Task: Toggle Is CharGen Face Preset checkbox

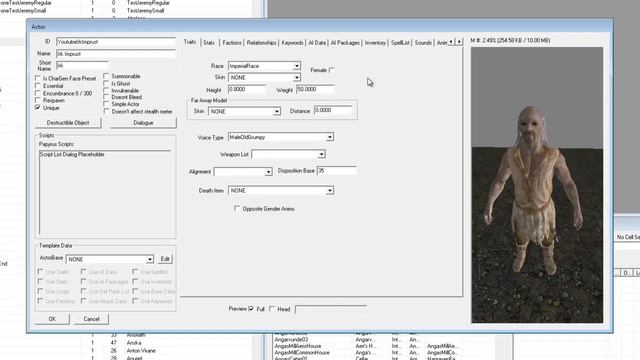Action: pos(38,78)
